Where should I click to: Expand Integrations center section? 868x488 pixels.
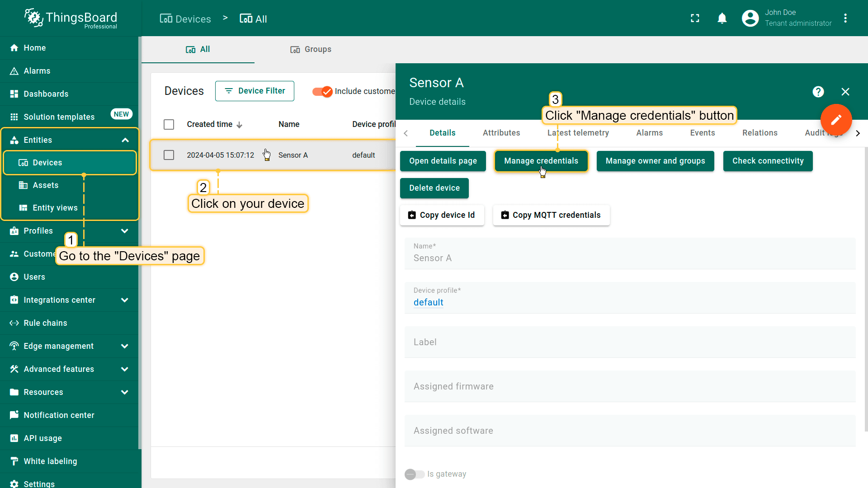125,300
